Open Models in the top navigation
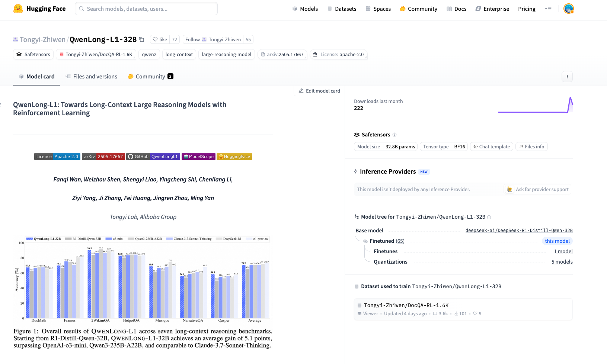Viewport: 607px width, 364px height. click(x=305, y=9)
